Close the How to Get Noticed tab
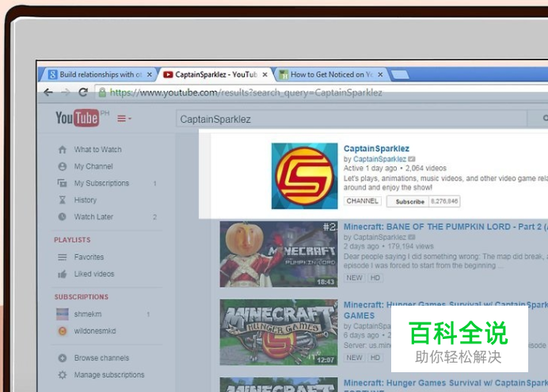 [x=380, y=74]
